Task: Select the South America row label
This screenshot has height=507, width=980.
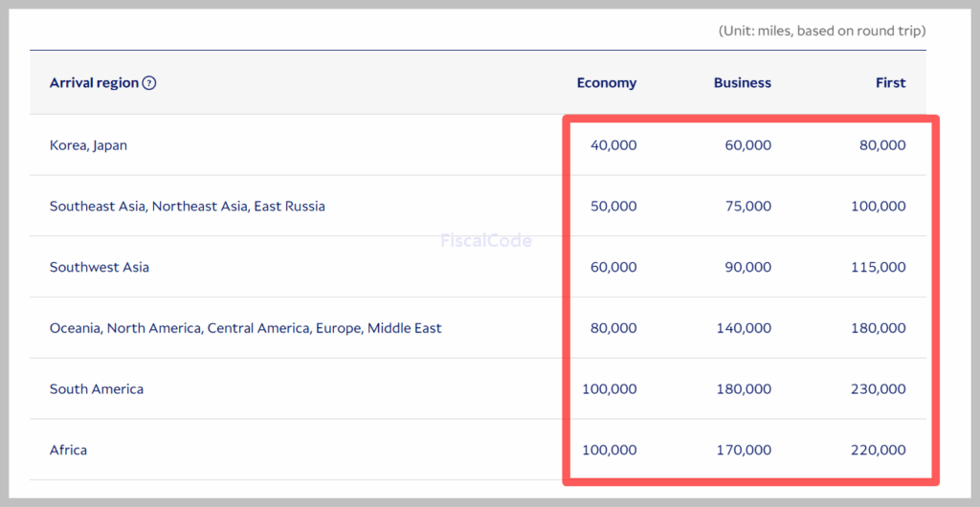Action: [x=97, y=389]
